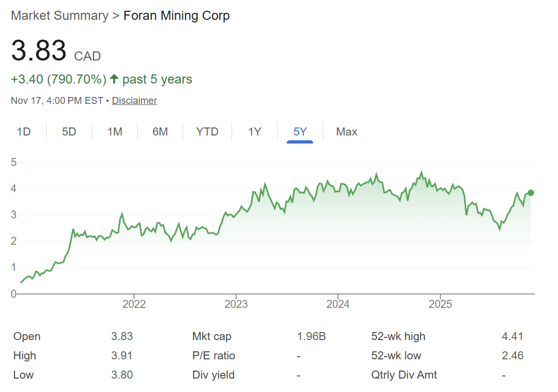Click the Foran Mining Corp title
Viewport: 558px width, 392px height.
click(x=176, y=16)
